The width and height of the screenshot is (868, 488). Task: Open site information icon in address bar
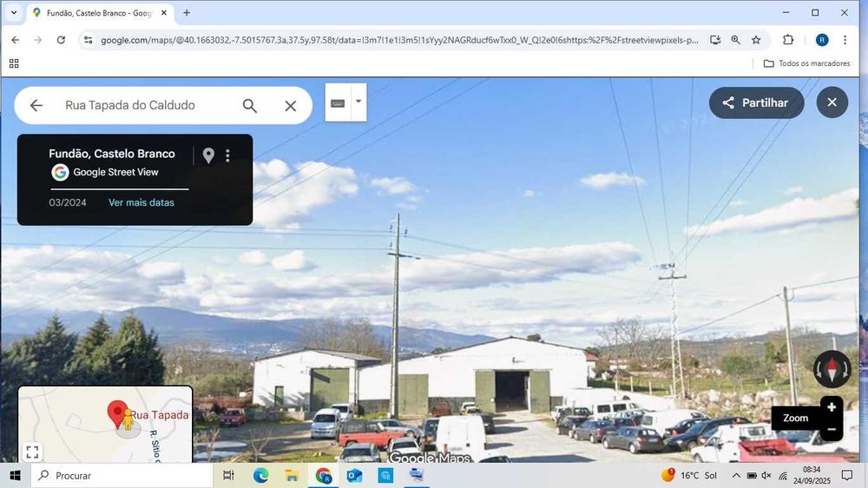pos(88,40)
